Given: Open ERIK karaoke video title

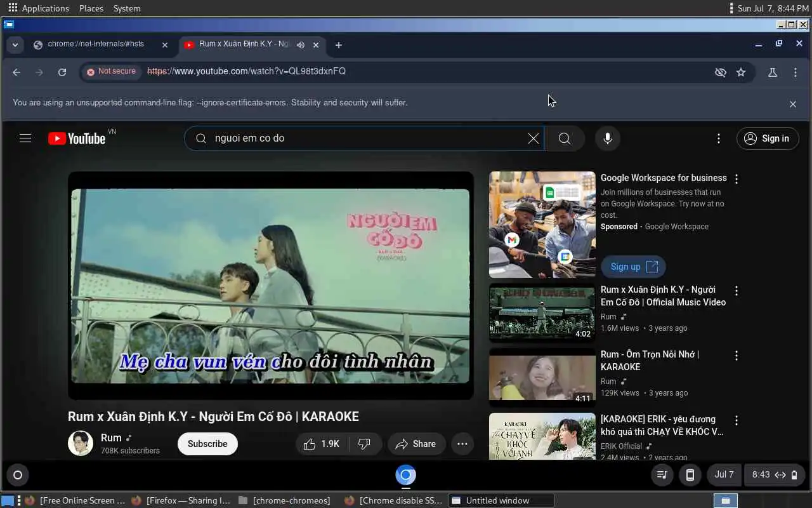Looking at the screenshot, I should pos(662,425).
